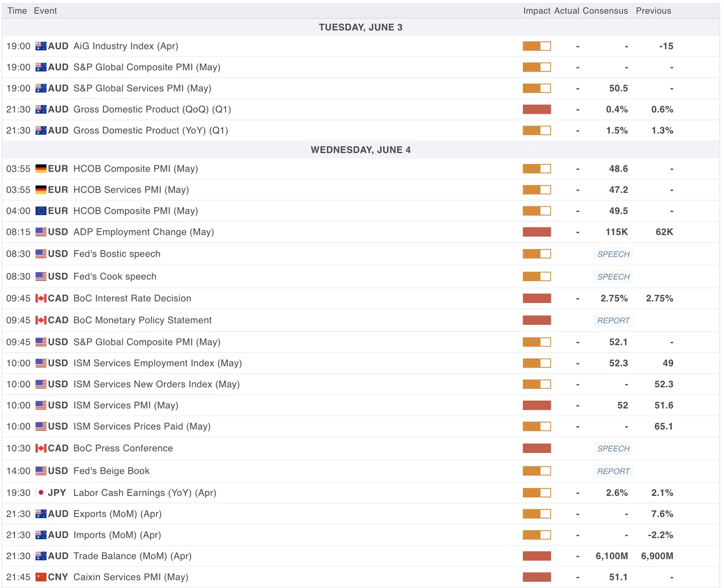Click the 0.6% previous value for GDP QoQ
724x588 pixels.
[662, 110]
